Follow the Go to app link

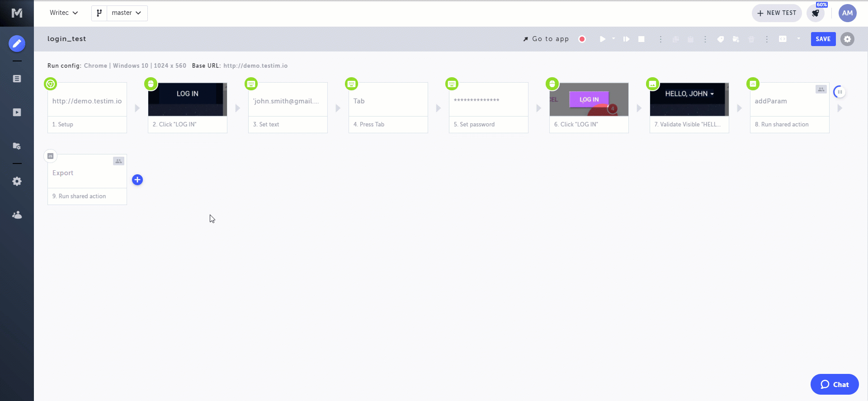click(x=546, y=39)
